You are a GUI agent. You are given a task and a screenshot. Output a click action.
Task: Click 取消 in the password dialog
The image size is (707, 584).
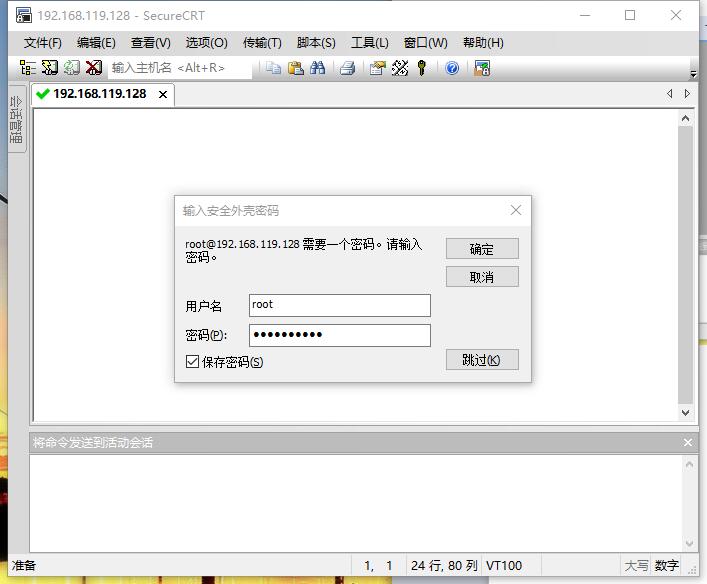(482, 277)
